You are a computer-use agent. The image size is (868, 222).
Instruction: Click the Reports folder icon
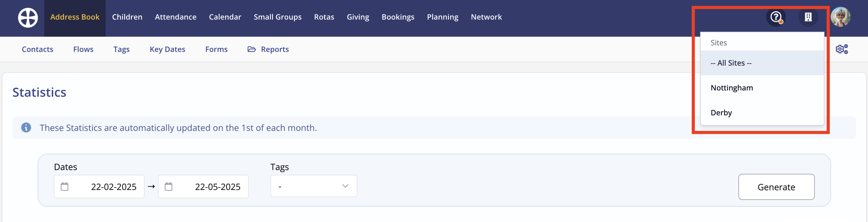[x=252, y=49]
